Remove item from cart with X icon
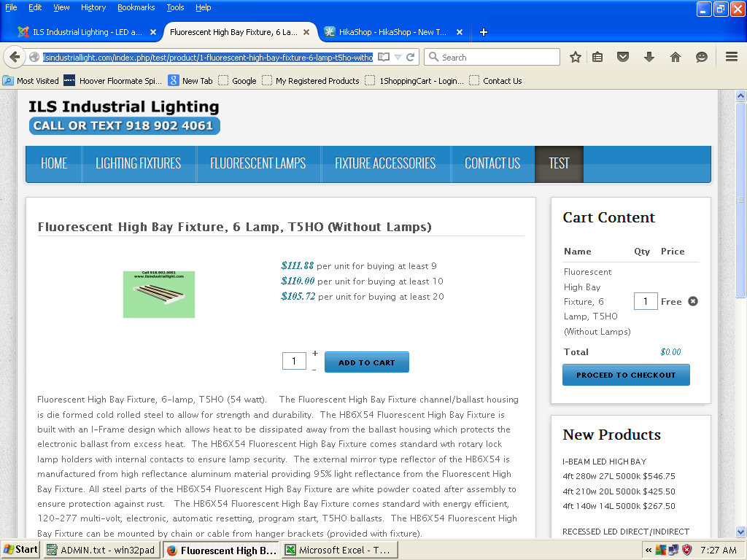 [693, 301]
